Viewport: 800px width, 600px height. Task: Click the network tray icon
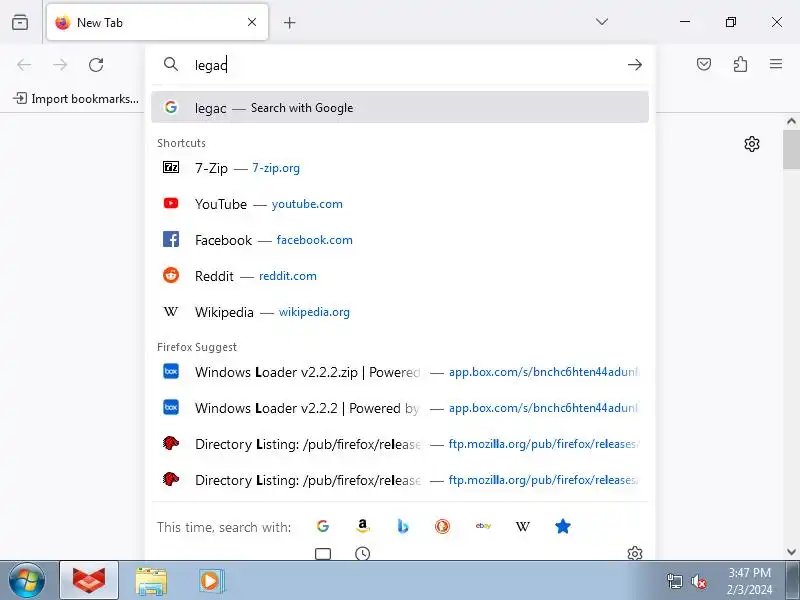point(675,581)
